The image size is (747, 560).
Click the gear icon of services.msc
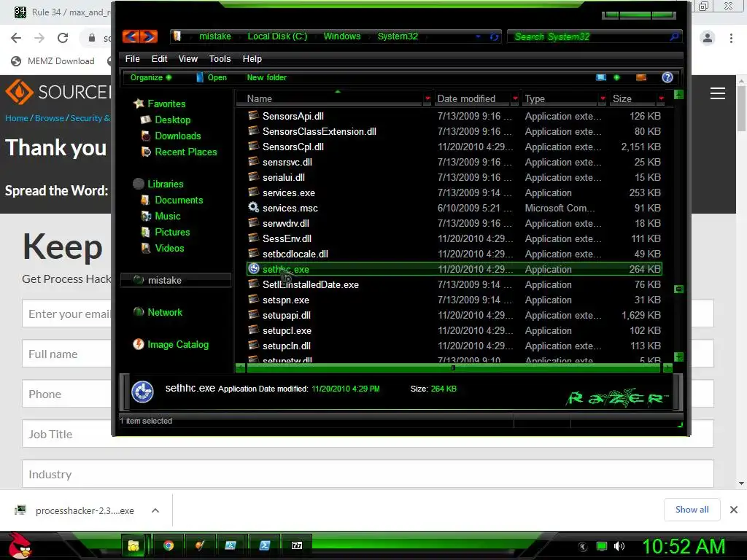[253, 207]
